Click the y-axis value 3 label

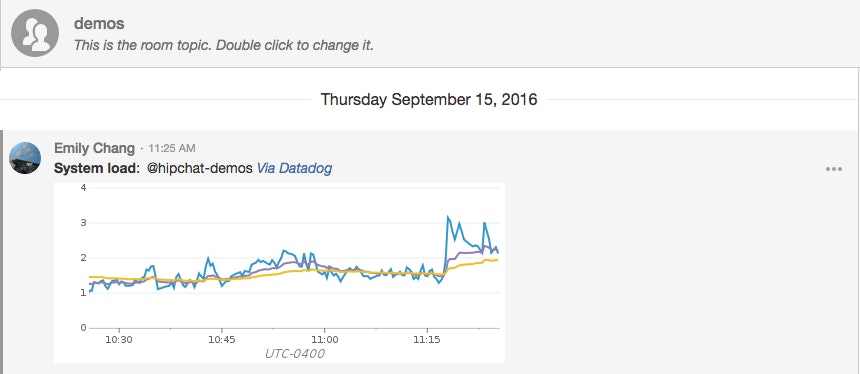(83, 223)
